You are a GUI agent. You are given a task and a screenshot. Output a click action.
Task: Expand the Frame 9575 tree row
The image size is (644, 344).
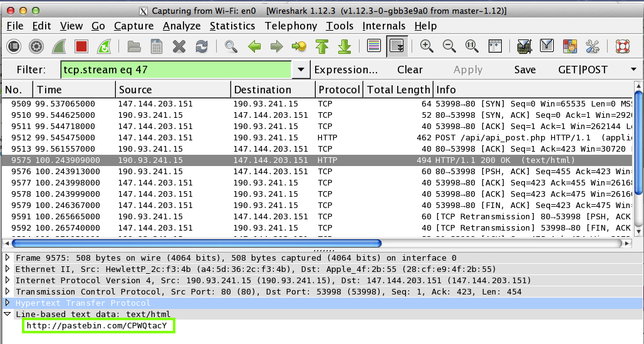8,258
